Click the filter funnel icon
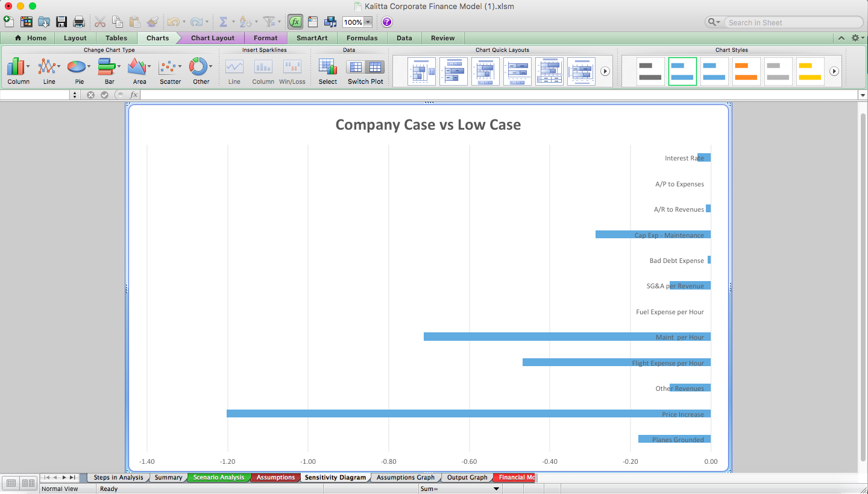Image resolution: width=868 pixels, height=494 pixels. [x=269, y=22]
